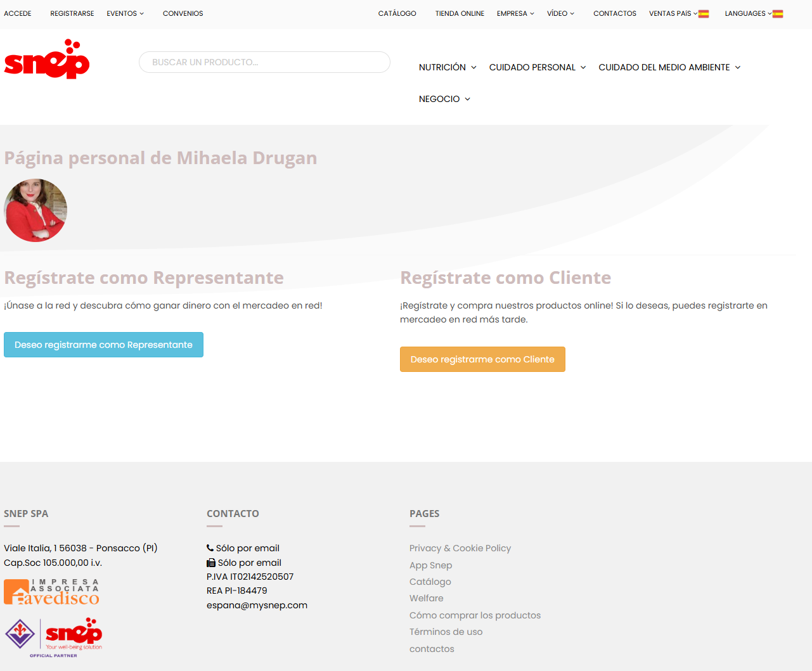Click the PAGES footer heading
This screenshot has height=671, width=812.
(425, 514)
